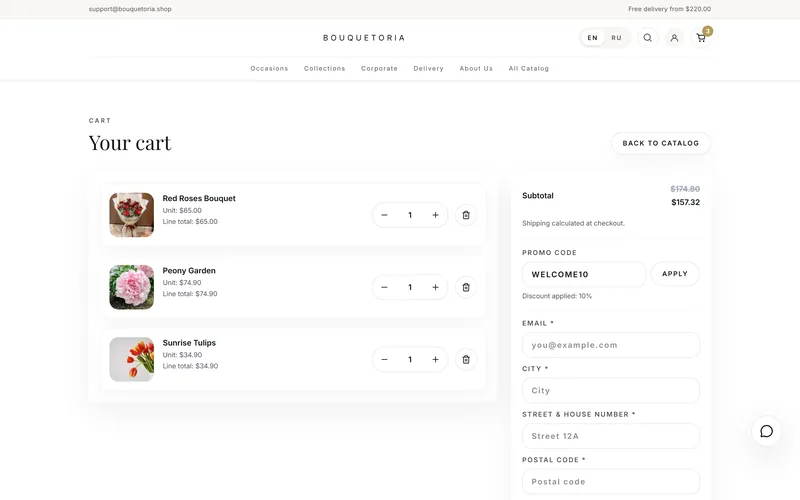
Task: Decrease quantity of Red Roses Bouquet
Action: pos(384,215)
